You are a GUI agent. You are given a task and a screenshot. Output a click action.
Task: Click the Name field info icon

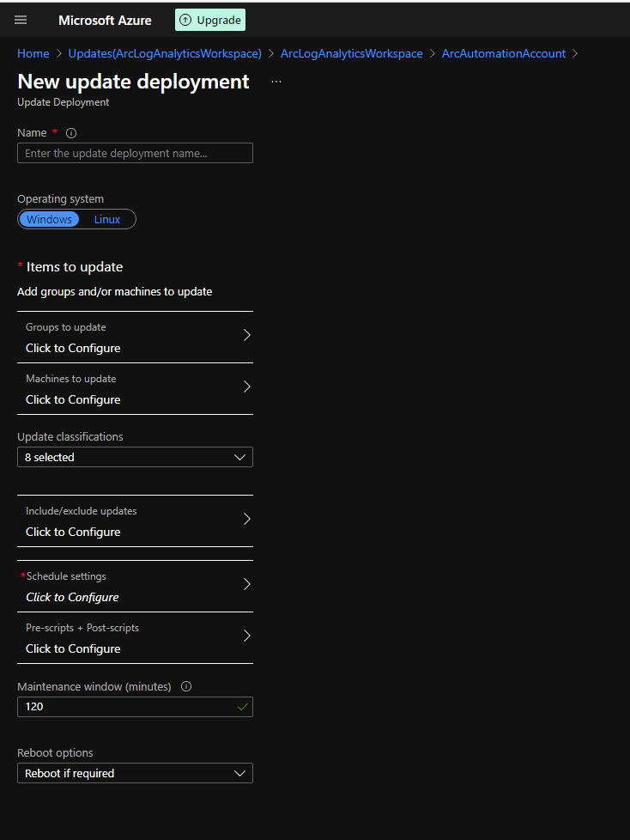click(x=71, y=133)
